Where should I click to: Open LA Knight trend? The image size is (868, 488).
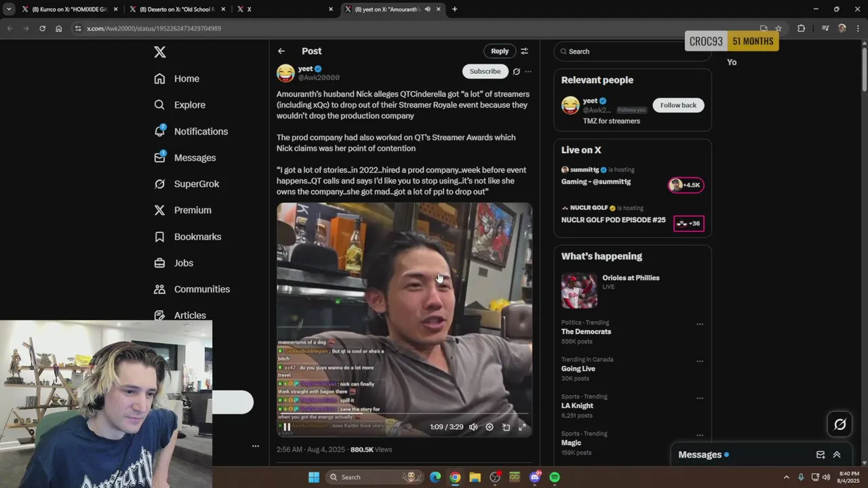[577, 406]
